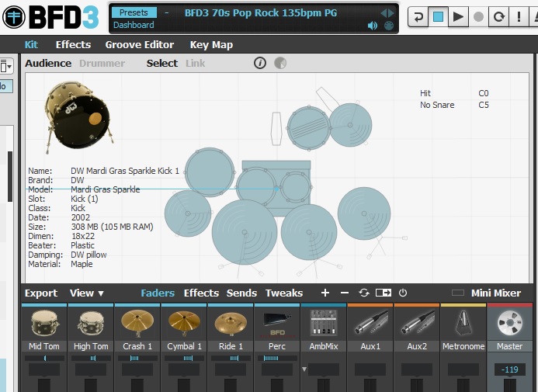Screen dimensions: 538x392
Task: Select the Master tape reel icon
Action: [x=510, y=323]
